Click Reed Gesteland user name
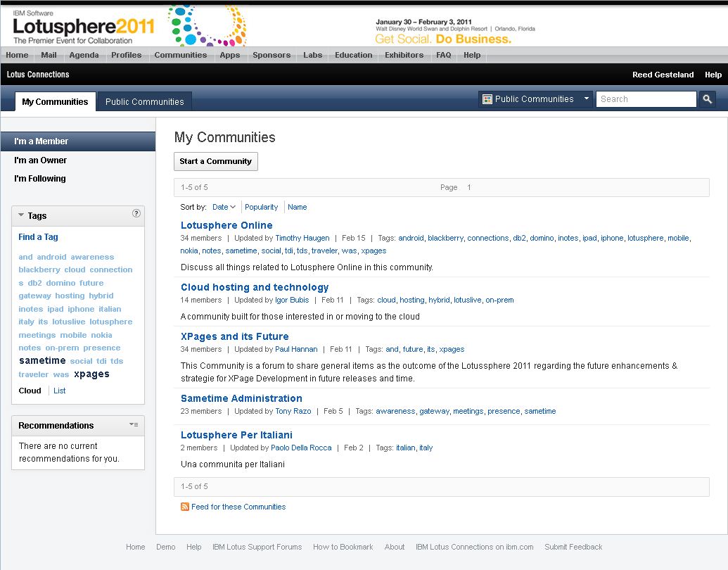 pos(663,75)
